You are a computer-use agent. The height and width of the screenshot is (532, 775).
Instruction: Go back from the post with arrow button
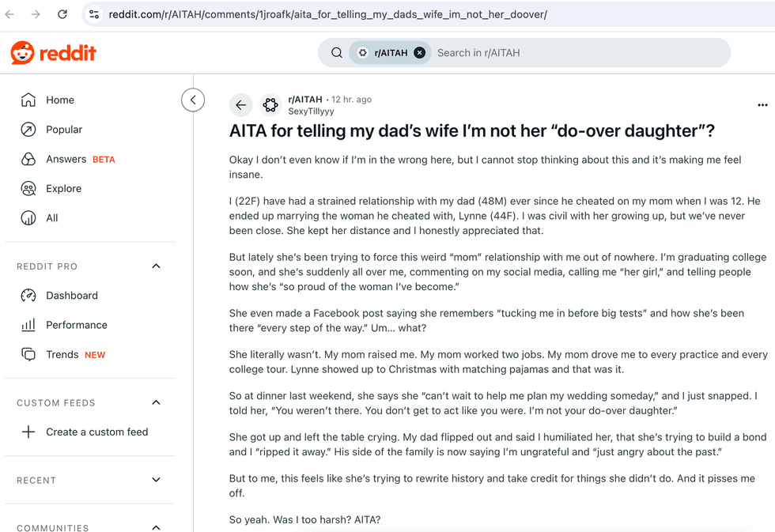pyautogui.click(x=240, y=104)
